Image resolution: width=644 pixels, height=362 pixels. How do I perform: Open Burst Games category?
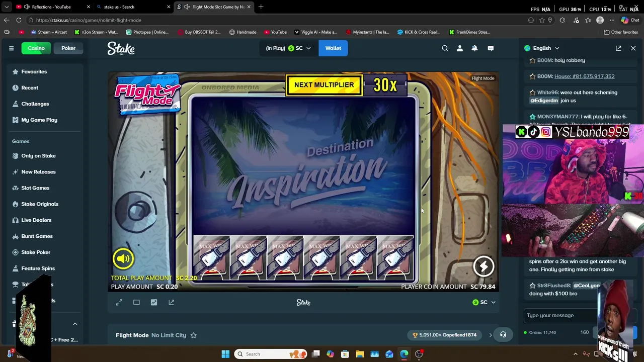[x=37, y=236]
